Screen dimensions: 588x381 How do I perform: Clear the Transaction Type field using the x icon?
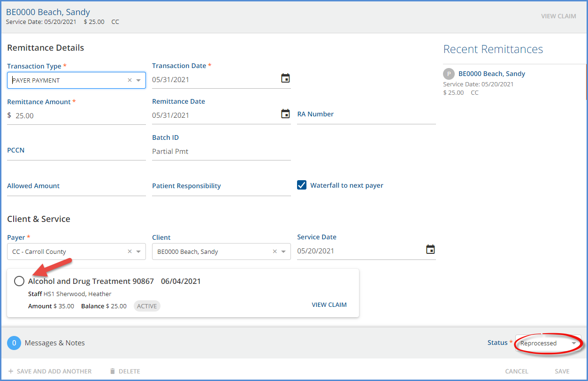point(129,80)
